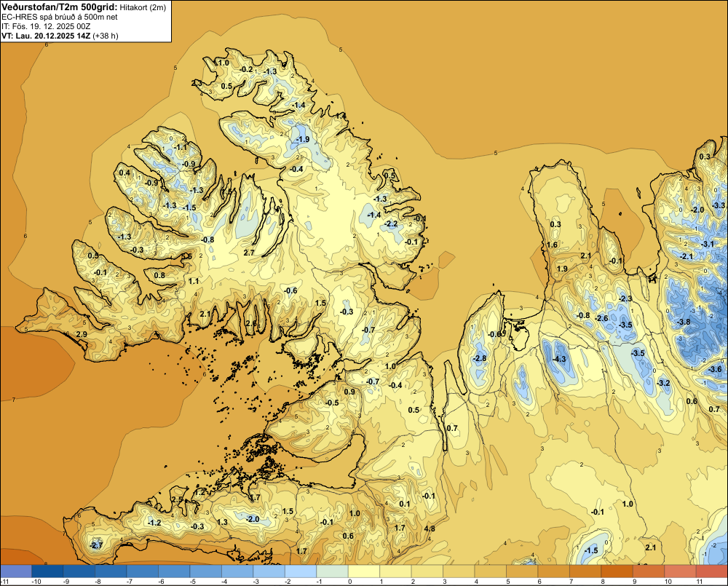
Task: Click the -2.7 temperature reading
Action: click(x=96, y=545)
